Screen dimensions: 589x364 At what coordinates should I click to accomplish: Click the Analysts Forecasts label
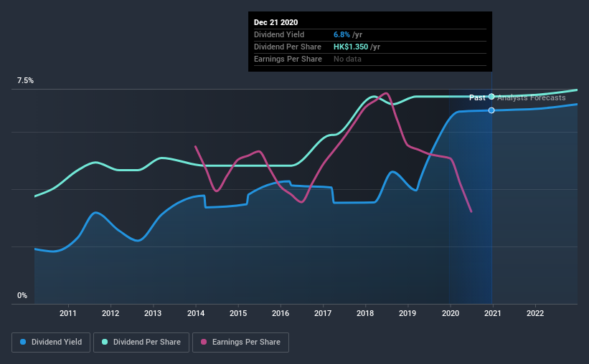[x=532, y=98]
